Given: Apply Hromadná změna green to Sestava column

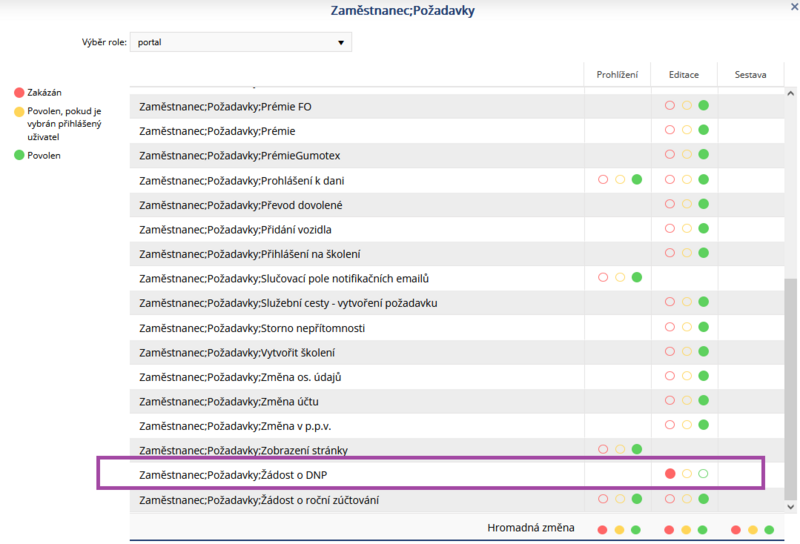Looking at the screenshot, I should 769,530.
